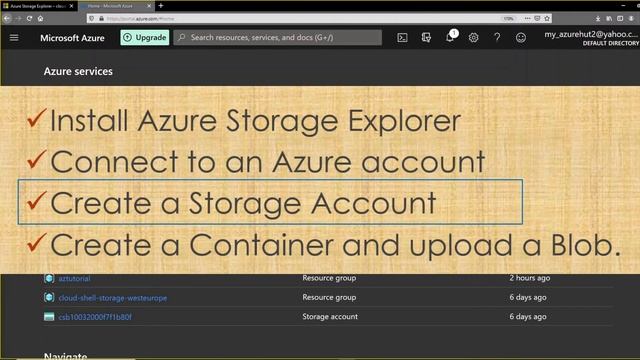640x360 pixels.
Task: Click the browser address bar URL
Action: point(141,18)
